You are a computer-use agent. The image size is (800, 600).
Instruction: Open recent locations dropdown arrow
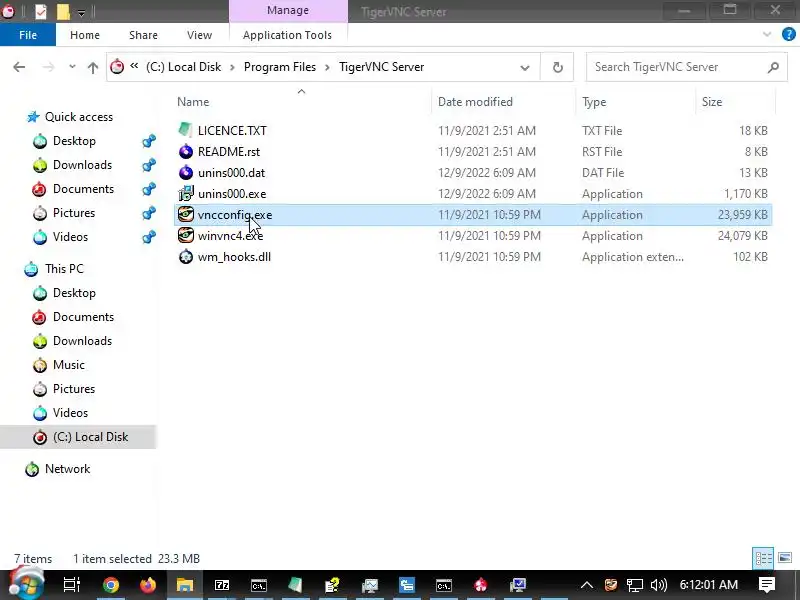[72, 67]
